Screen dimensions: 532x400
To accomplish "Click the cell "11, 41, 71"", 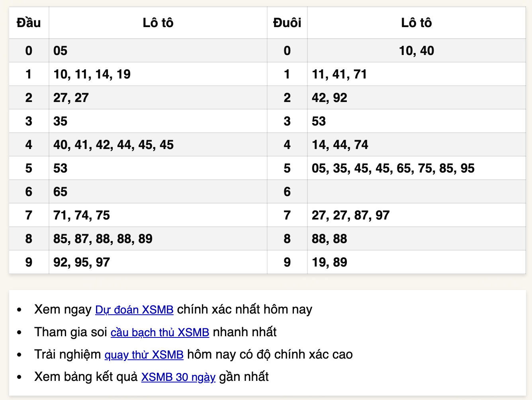I will [339, 74].
